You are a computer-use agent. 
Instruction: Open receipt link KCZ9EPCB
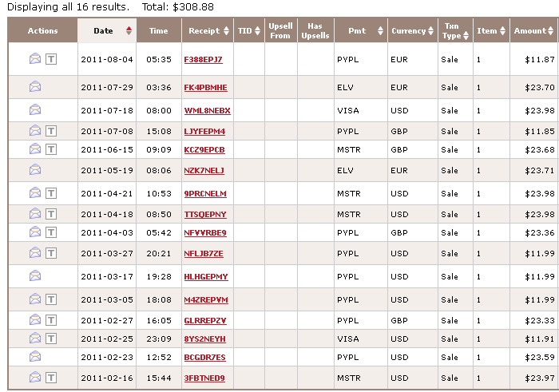click(x=204, y=149)
